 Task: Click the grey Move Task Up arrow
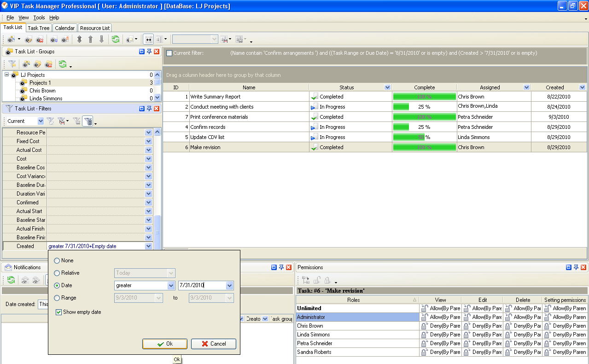[90, 40]
